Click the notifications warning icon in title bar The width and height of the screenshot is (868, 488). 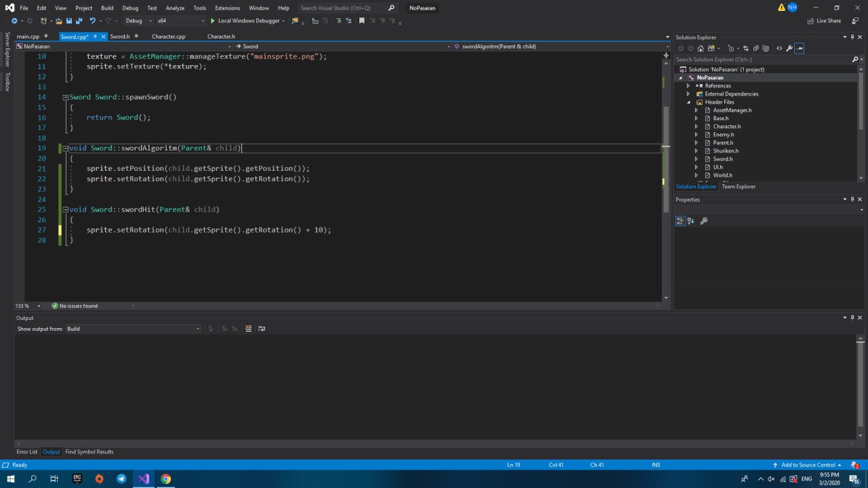[781, 7]
